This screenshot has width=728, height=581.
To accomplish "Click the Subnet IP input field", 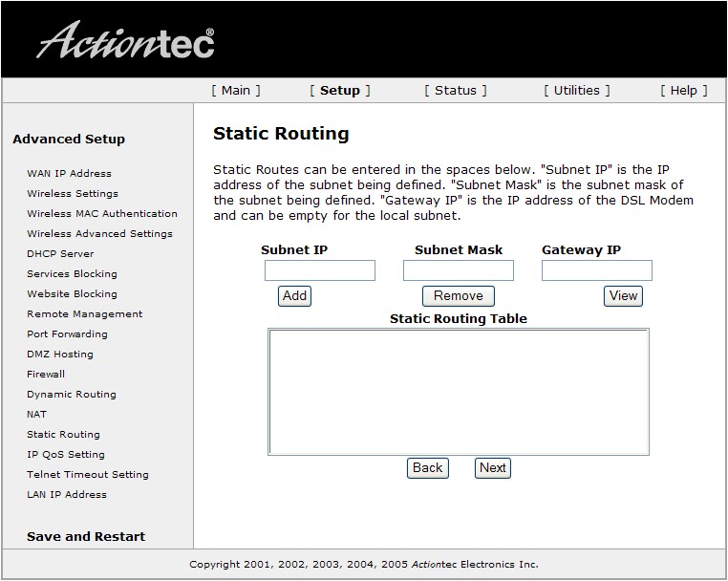I will pyautogui.click(x=320, y=270).
